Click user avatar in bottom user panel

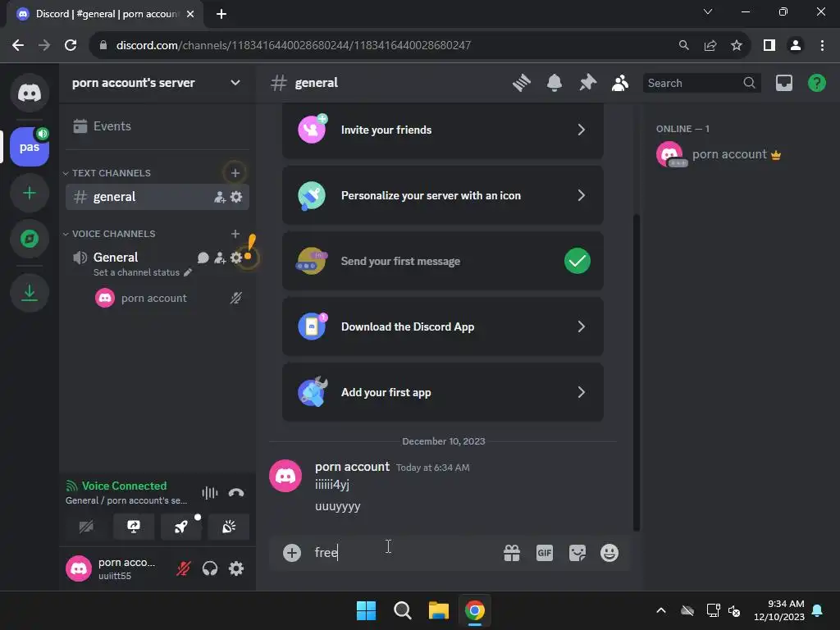79,568
